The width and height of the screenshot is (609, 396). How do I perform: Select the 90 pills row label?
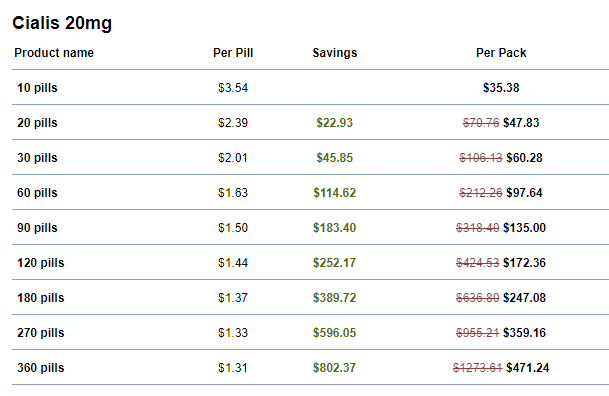(37, 228)
